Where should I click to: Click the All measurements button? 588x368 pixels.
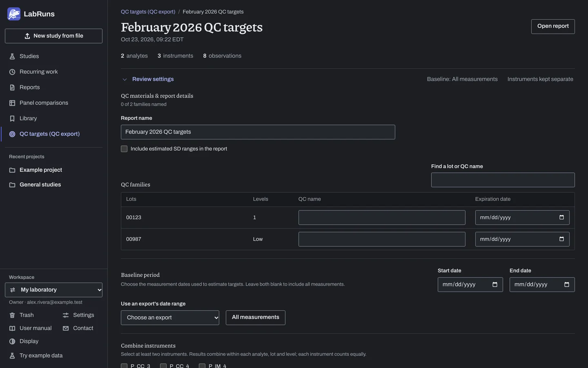(256, 318)
